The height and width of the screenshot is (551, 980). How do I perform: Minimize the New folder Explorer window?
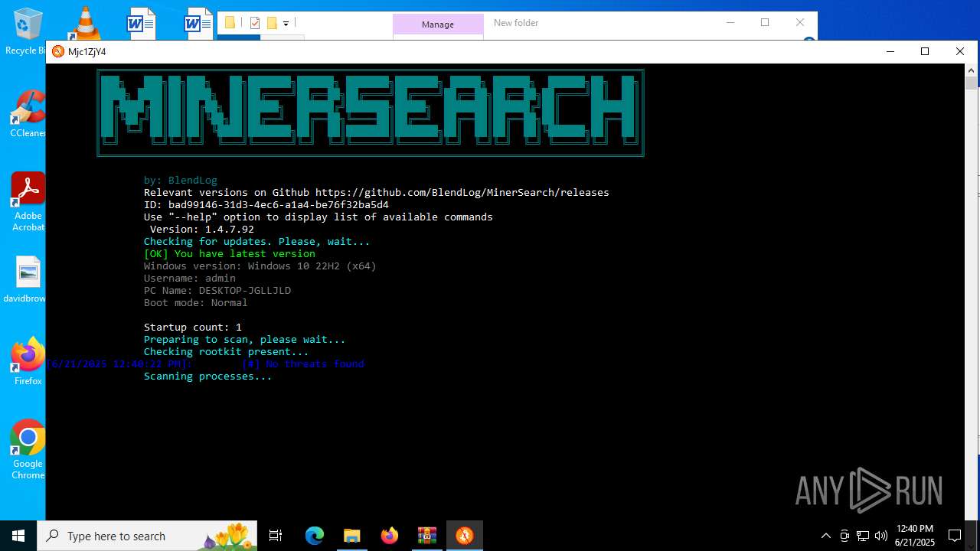pos(730,23)
